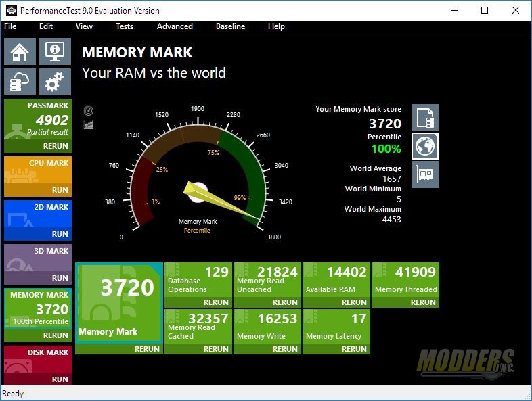Click the PerformanceTest app icon in the title bar
The width and height of the screenshot is (532, 401).
click(x=12, y=10)
